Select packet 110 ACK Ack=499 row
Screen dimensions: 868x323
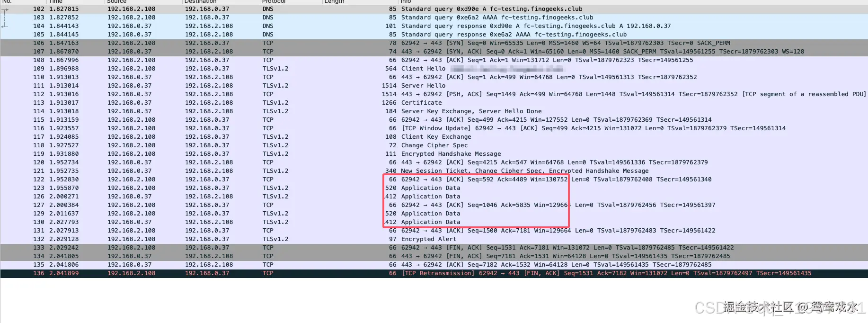434,77
